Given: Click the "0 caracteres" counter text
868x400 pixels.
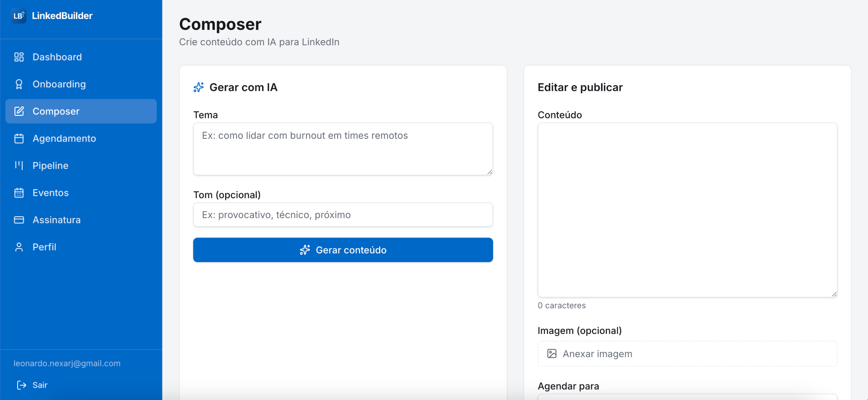Looking at the screenshot, I should 561,305.
